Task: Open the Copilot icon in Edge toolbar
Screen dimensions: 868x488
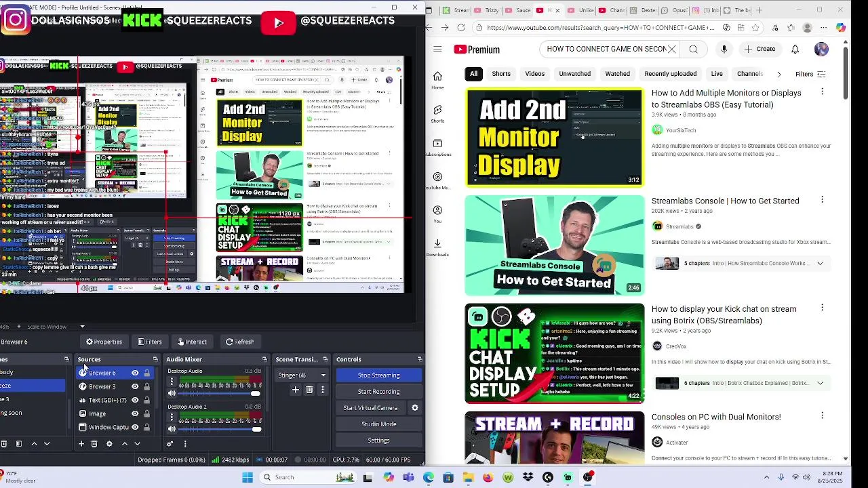Action: click(841, 28)
